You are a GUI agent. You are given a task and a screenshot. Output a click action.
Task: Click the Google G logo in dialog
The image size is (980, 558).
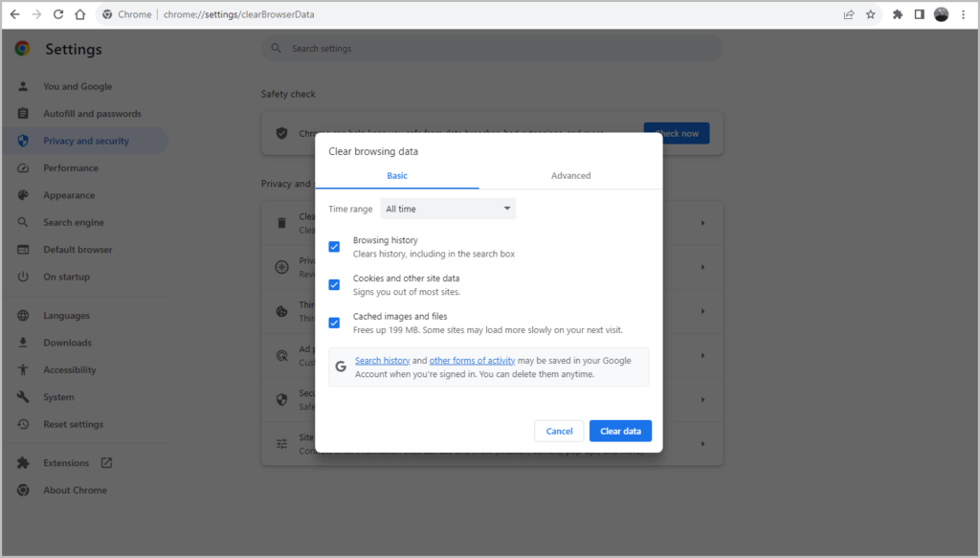point(341,367)
